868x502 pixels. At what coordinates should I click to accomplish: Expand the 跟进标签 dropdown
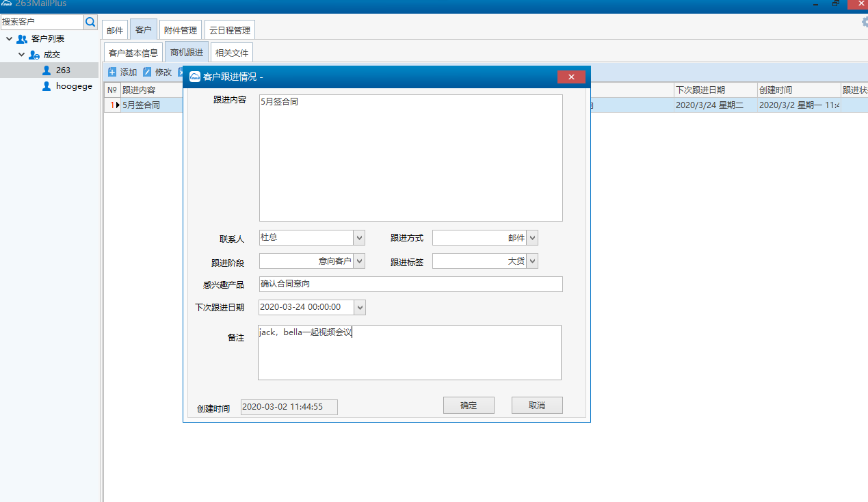click(x=532, y=261)
